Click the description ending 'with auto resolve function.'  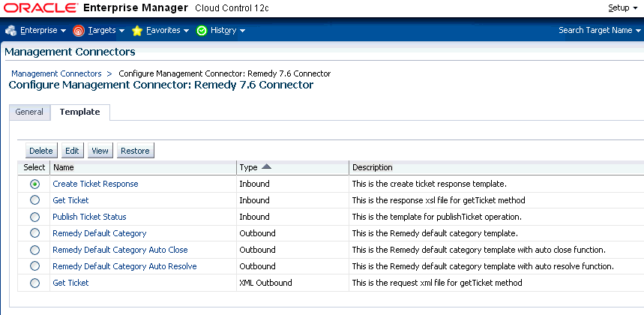point(483,266)
